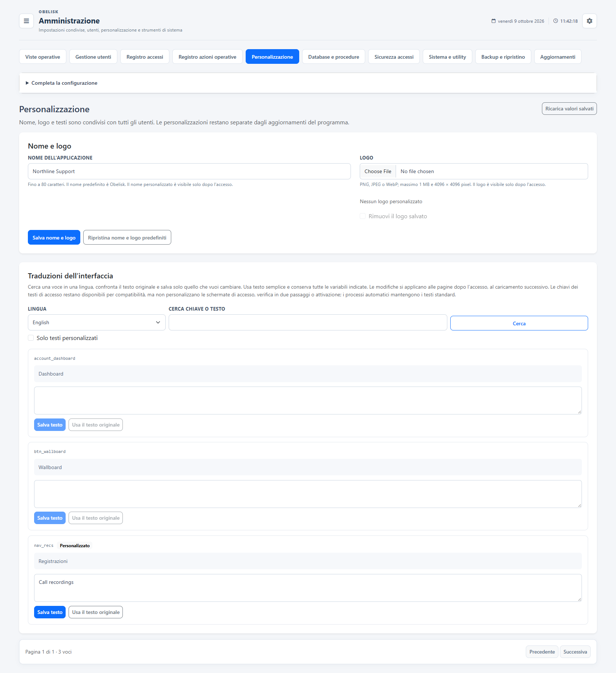
Task: Click Ricarica valori salvati button
Action: [569, 109]
